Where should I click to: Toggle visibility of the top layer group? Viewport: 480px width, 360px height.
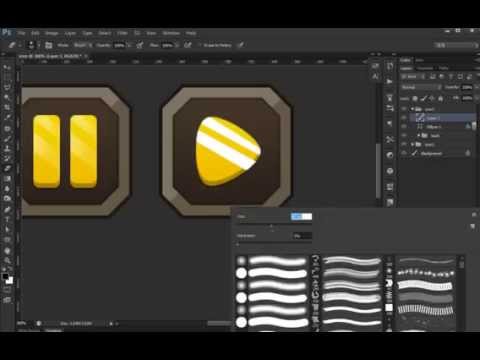[x=404, y=109]
